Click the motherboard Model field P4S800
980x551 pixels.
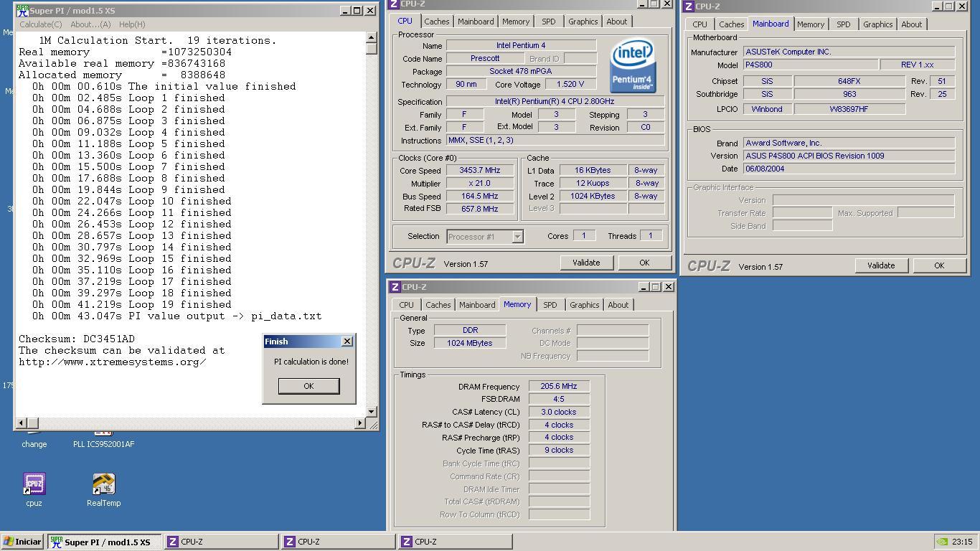(x=810, y=65)
